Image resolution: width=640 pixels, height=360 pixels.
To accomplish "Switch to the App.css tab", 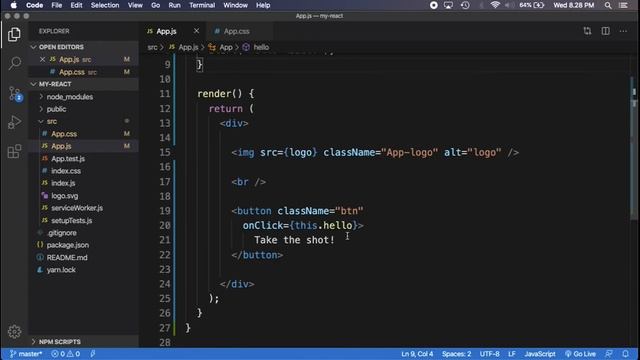I will [x=236, y=31].
